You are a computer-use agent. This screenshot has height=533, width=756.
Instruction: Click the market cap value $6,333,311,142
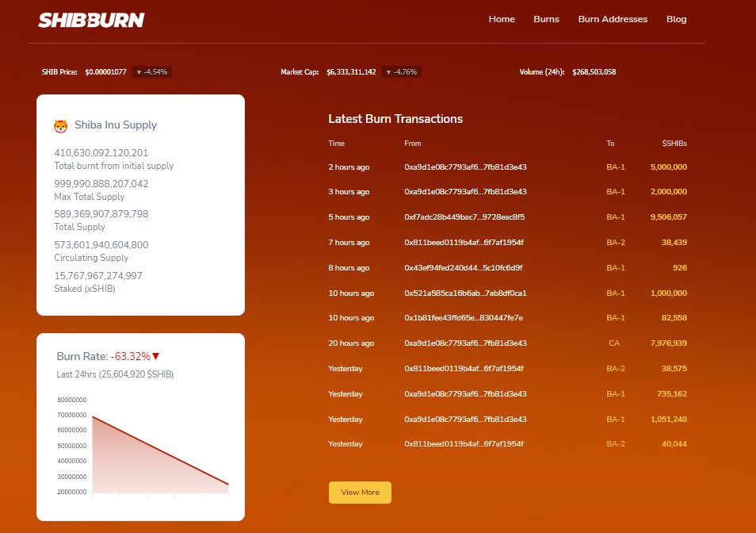point(351,72)
